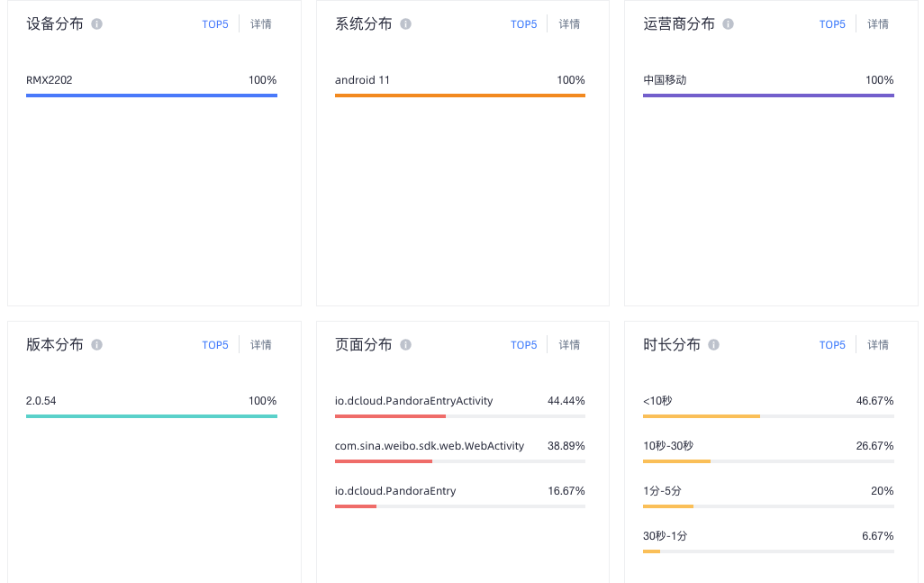Image resolution: width=924 pixels, height=583 pixels.
Task: Click the com.sina.weibo.sdk.web.WebActivity entry
Action: point(429,446)
